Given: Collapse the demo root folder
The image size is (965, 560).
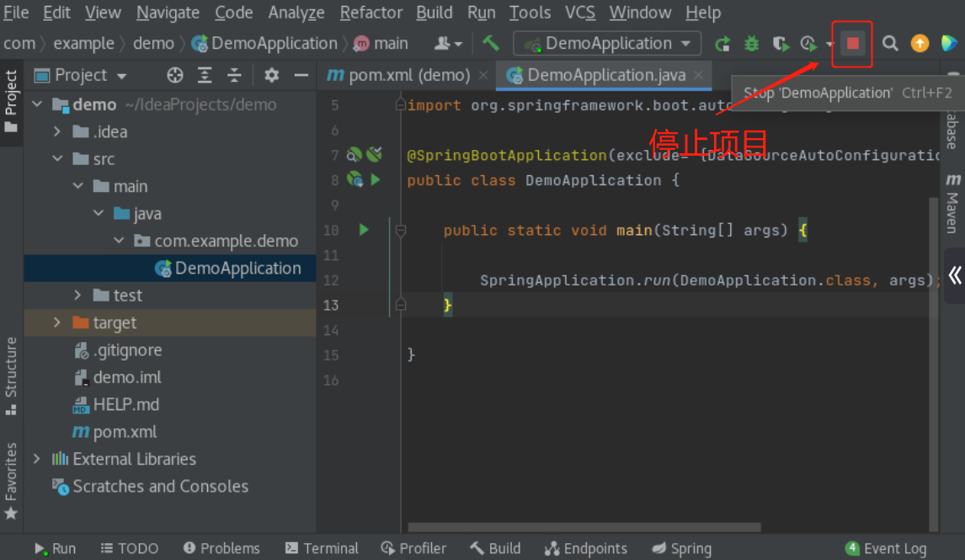Looking at the screenshot, I should click(37, 104).
